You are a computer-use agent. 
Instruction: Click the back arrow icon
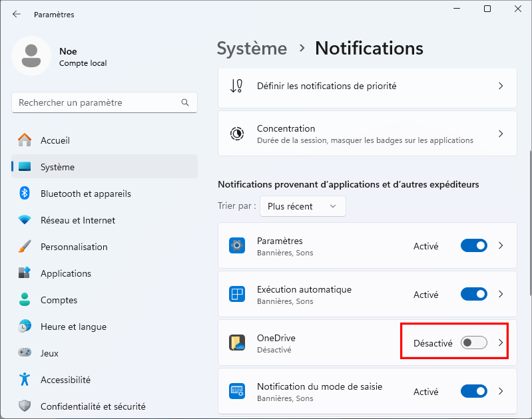coord(16,14)
